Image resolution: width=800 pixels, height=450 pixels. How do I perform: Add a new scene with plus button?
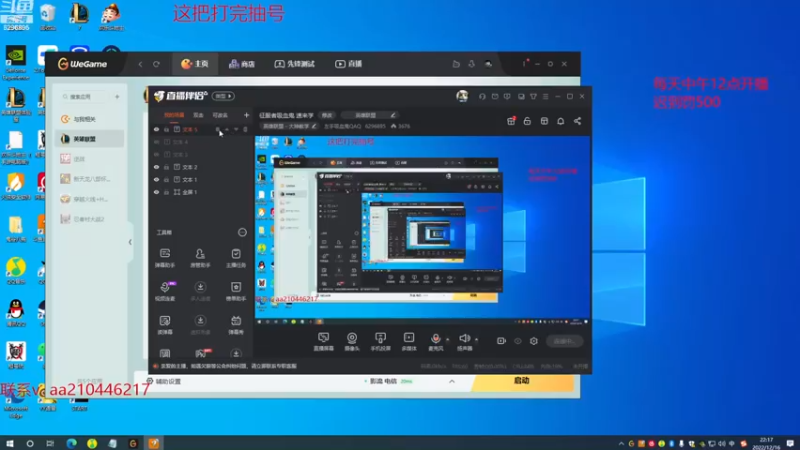pos(246,115)
